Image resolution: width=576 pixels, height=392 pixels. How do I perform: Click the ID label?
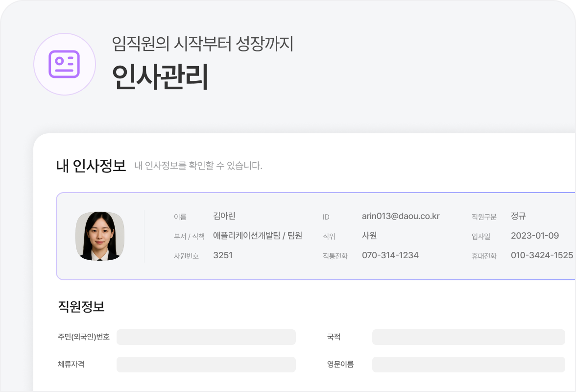(326, 217)
